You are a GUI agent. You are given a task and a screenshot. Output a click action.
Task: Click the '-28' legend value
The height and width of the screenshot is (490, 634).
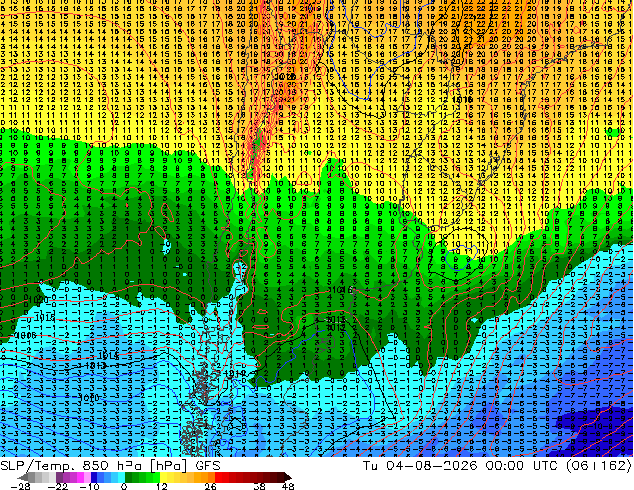coord(20,486)
